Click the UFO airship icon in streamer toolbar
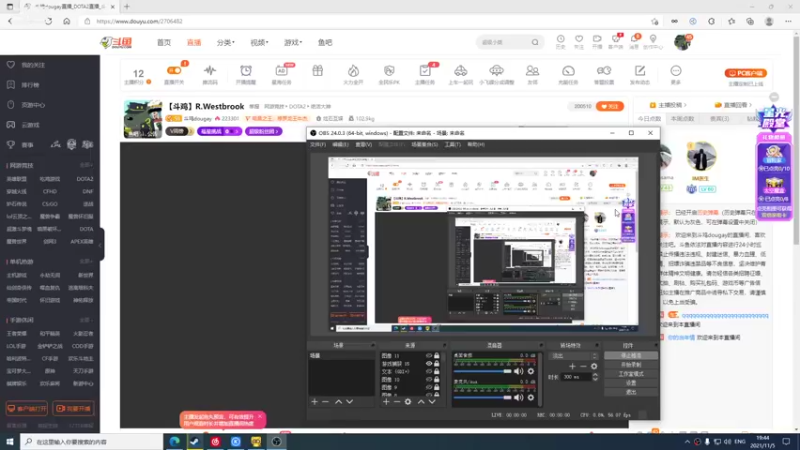This screenshot has width=800, height=450. (496, 70)
